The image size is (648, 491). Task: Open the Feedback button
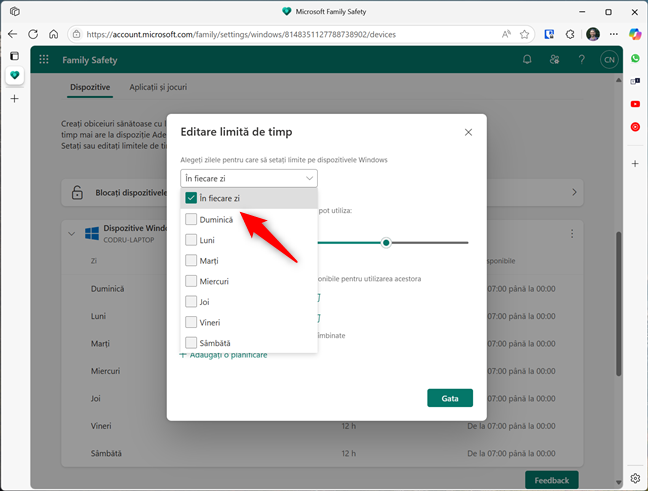click(x=552, y=480)
